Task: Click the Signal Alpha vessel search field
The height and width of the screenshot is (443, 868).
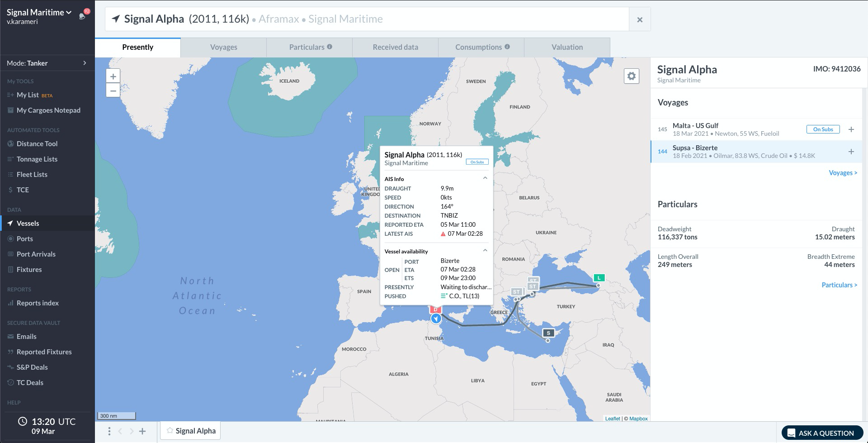Action: coord(367,19)
